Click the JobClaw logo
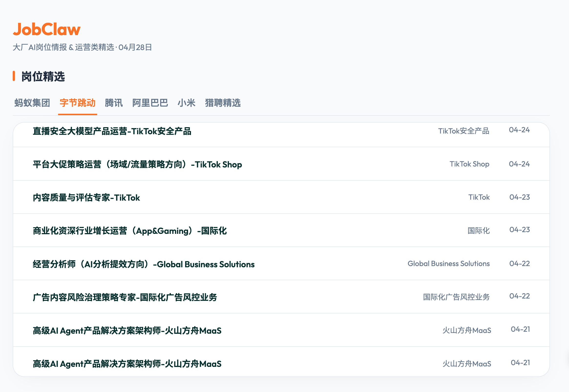Image resolution: width=569 pixels, height=392 pixels. [47, 29]
